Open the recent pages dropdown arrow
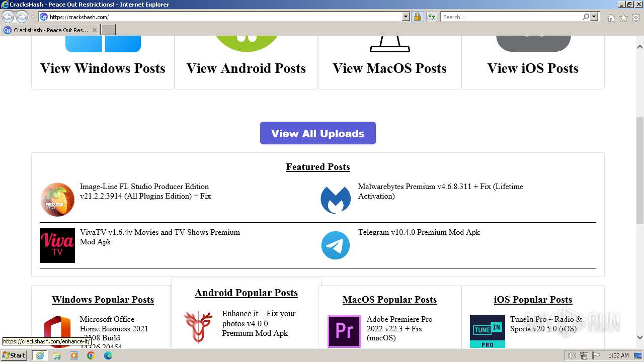 (x=33, y=17)
